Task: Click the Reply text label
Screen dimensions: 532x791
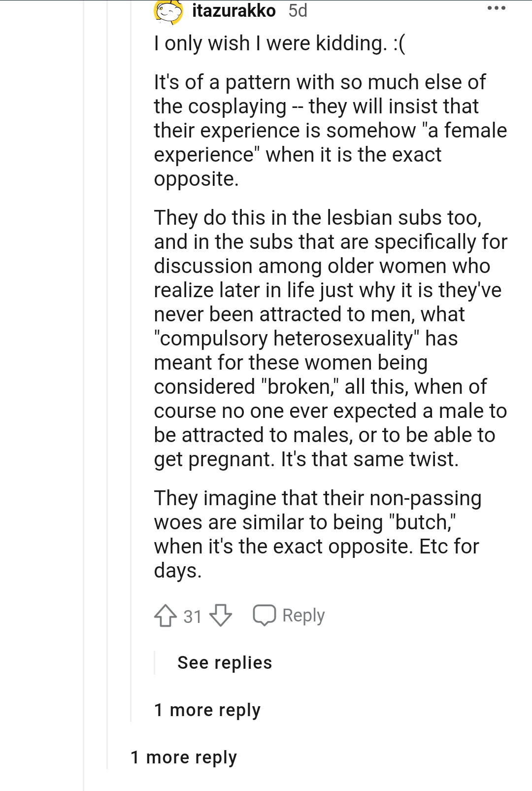Action: click(x=303, y=616)
